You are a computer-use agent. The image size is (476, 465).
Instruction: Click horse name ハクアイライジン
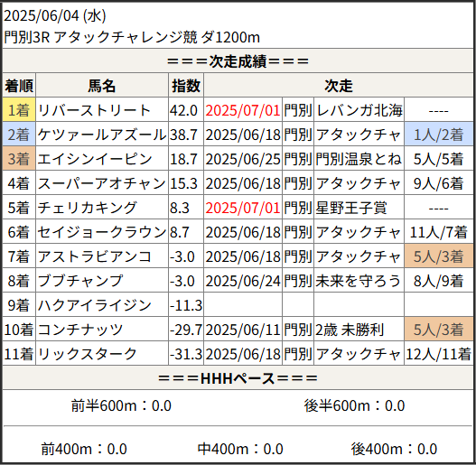(95, 305)
